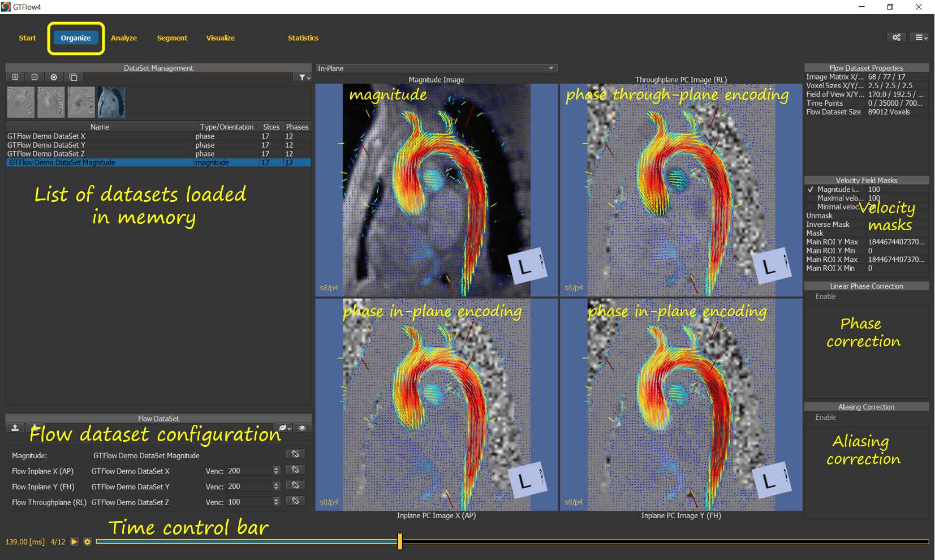Viewport: 935px width, 560px height.
Task: Switch to the Statistics tab
Action: coord(303,38)
